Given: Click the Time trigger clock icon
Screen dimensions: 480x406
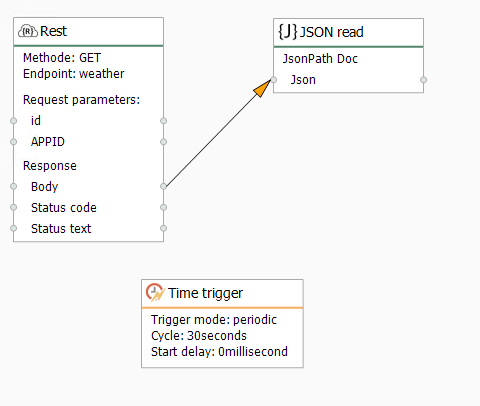Looking at the screenshot, I should 155,293.
